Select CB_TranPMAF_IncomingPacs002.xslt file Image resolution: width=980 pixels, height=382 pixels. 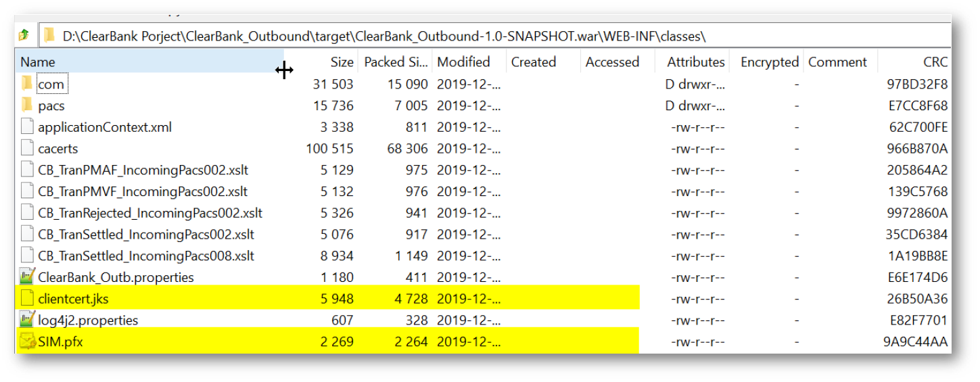pos(143,170)
